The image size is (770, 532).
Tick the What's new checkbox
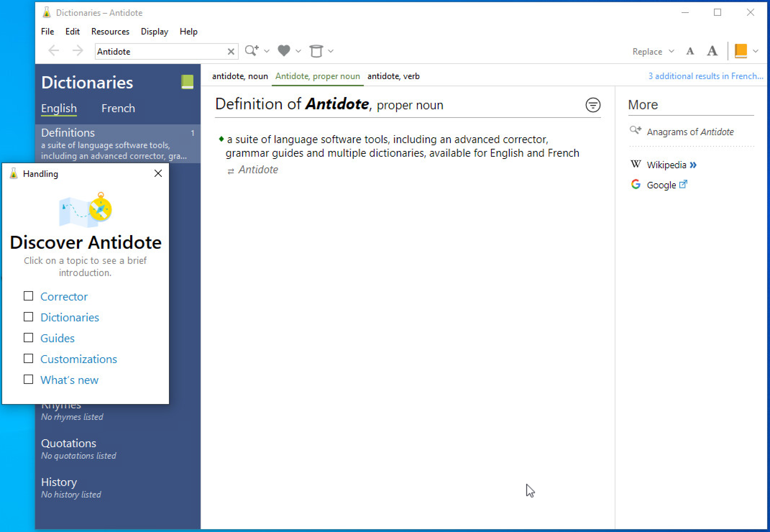[x=28, y=379]
